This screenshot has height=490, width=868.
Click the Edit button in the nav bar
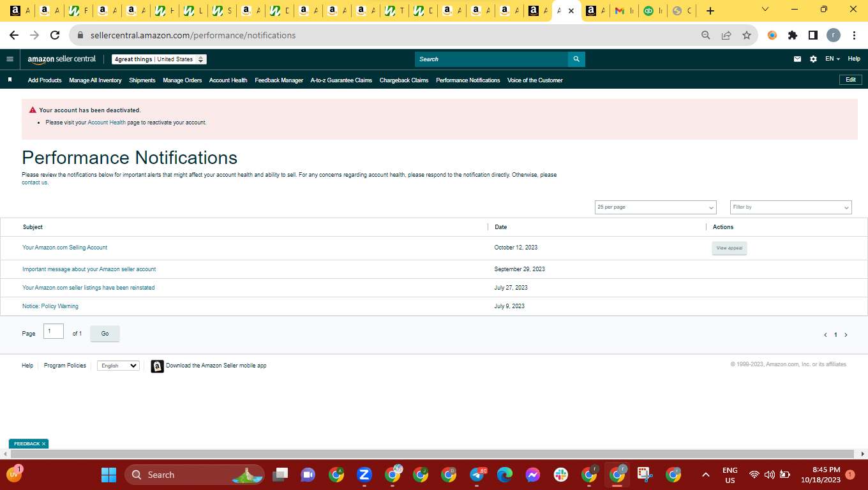851,80
